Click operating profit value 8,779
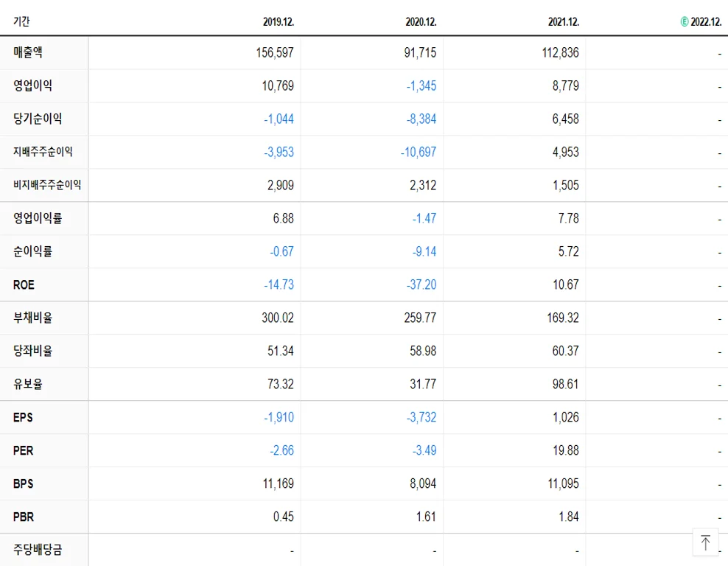Screen dimensions: 728x566 click(565, 86)
